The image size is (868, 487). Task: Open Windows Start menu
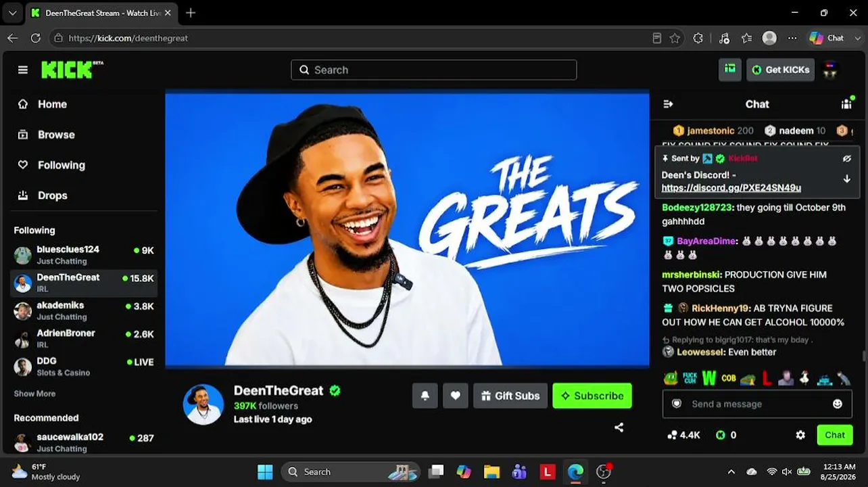click(x=266, y=472)
